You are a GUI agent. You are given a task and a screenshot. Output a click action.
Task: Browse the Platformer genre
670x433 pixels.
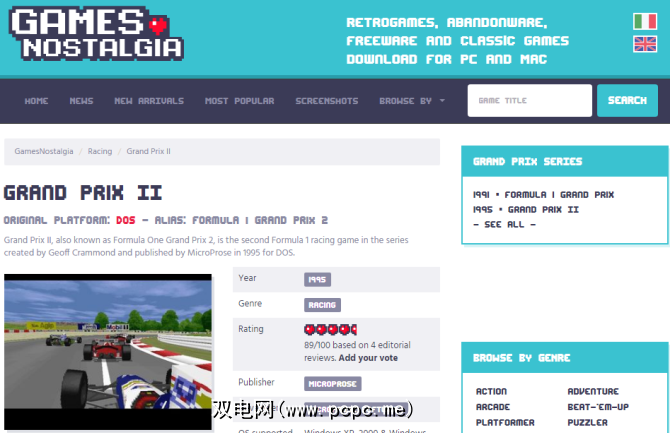coord(505,423)
